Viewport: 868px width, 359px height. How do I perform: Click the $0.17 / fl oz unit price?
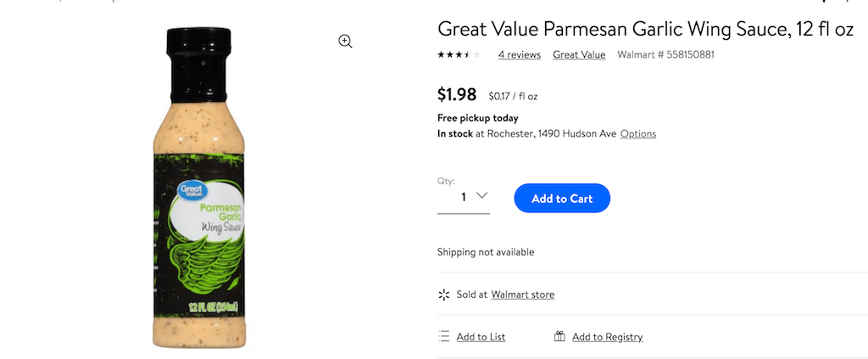513,97
